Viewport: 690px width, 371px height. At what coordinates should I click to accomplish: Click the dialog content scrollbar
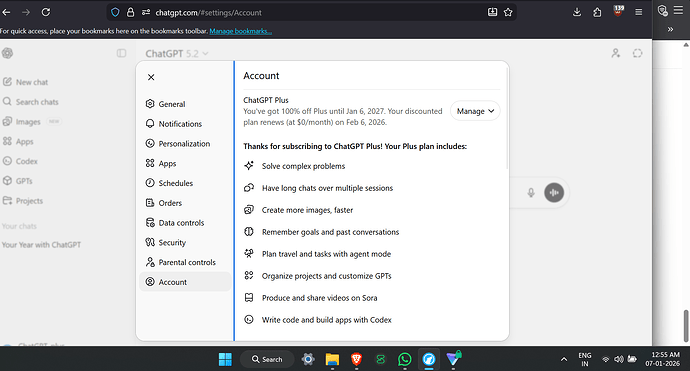(507, 118)
